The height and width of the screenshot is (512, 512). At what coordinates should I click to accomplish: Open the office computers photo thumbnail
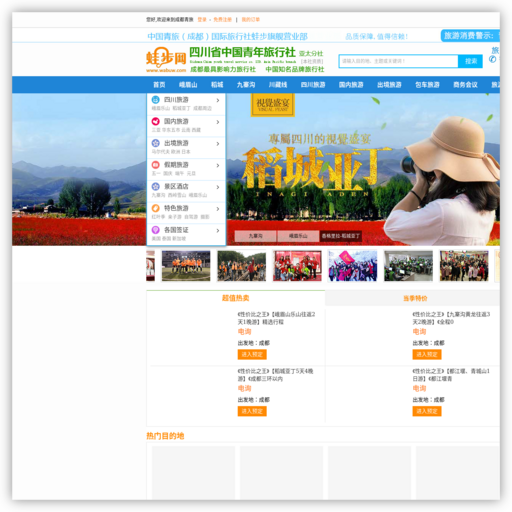pos(408,266)
